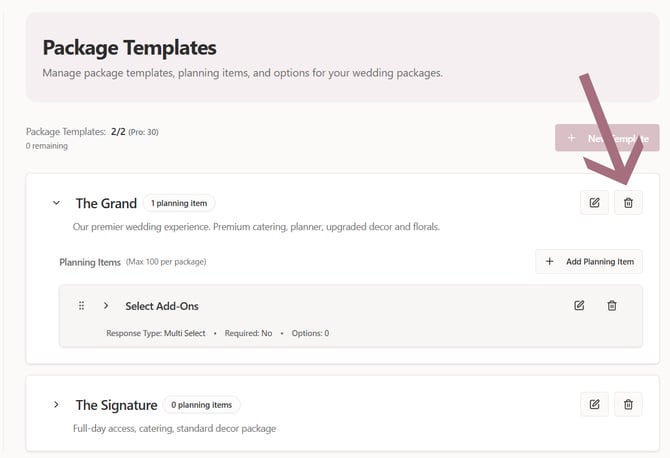Image resolution: width=670 pixels, height=458 pixels.
Task: Click the plus icon in Add Planning Item
Action: 549,262
